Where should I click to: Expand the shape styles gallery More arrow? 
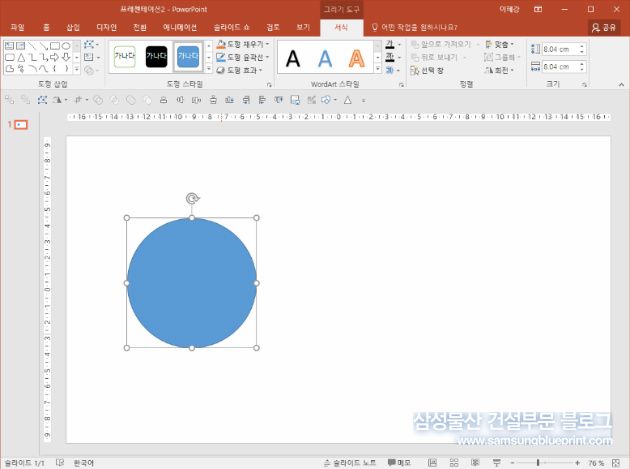coord(209,69)
